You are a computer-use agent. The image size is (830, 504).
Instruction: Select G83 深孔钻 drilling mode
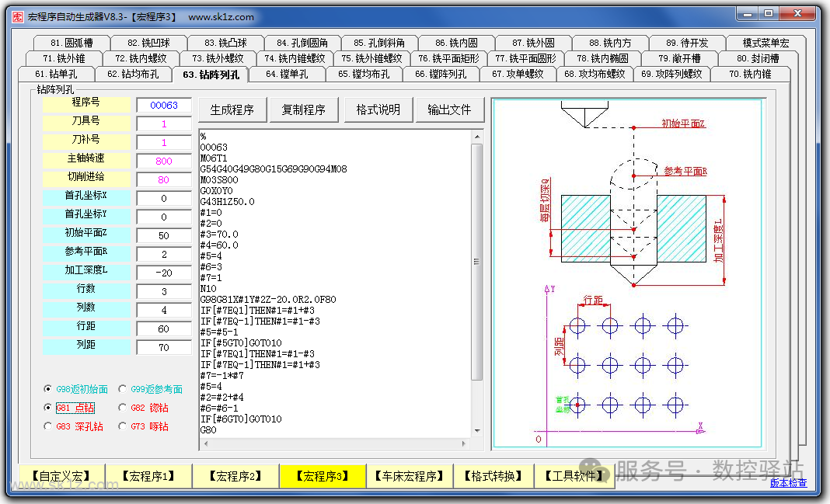74,426
